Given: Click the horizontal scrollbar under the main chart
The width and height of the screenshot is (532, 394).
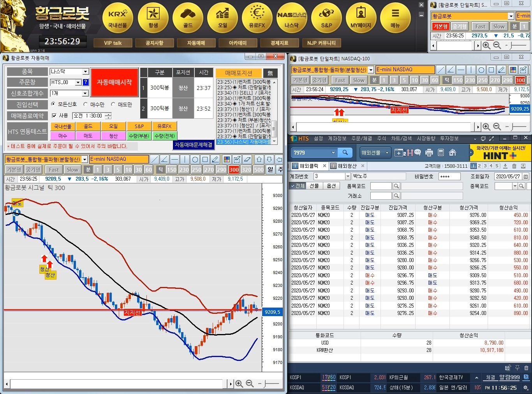Looking at the screenshot, I should coord(117,384).
